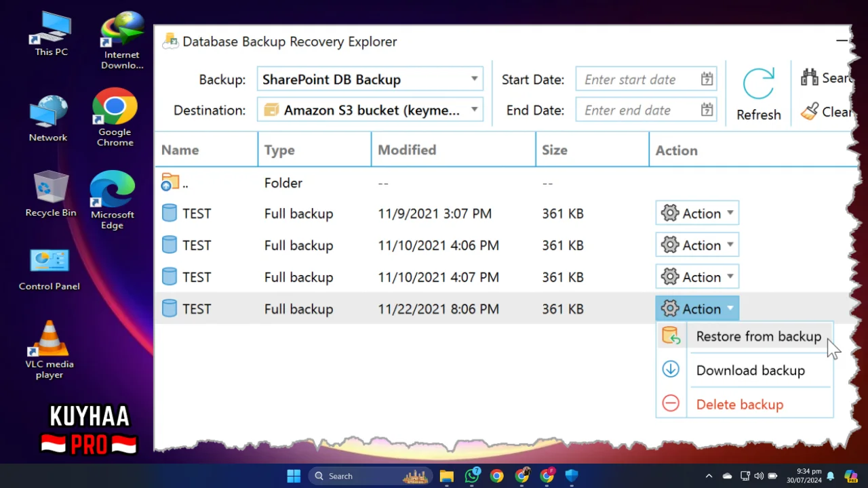Click the Delete backup minus icon
The width and height of the screenshot is (868, 488).
[671, 404]
